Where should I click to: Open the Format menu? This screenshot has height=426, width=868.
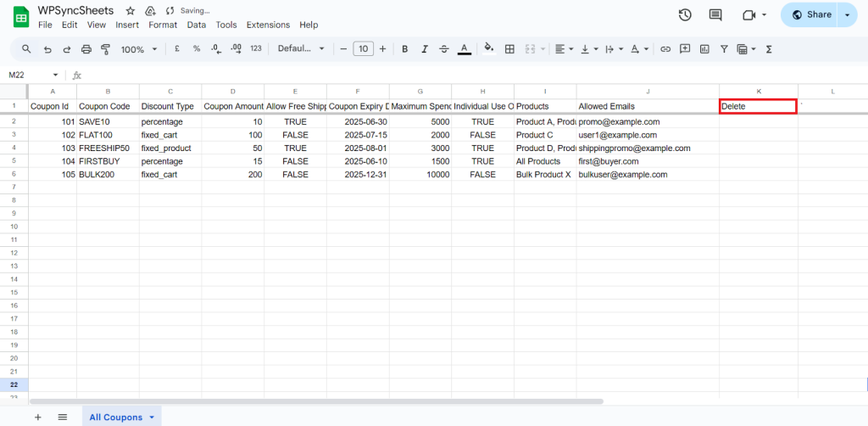[163, 25]
